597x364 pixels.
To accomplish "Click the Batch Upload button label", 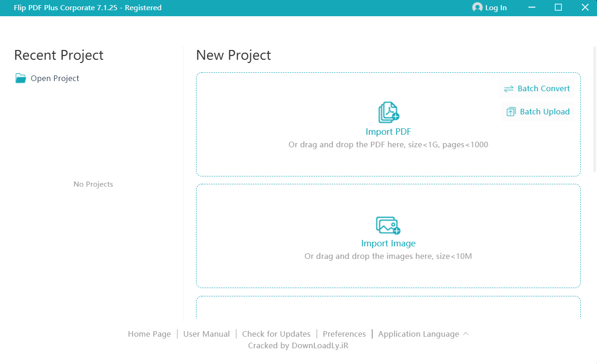I will (x=545, y=112).
